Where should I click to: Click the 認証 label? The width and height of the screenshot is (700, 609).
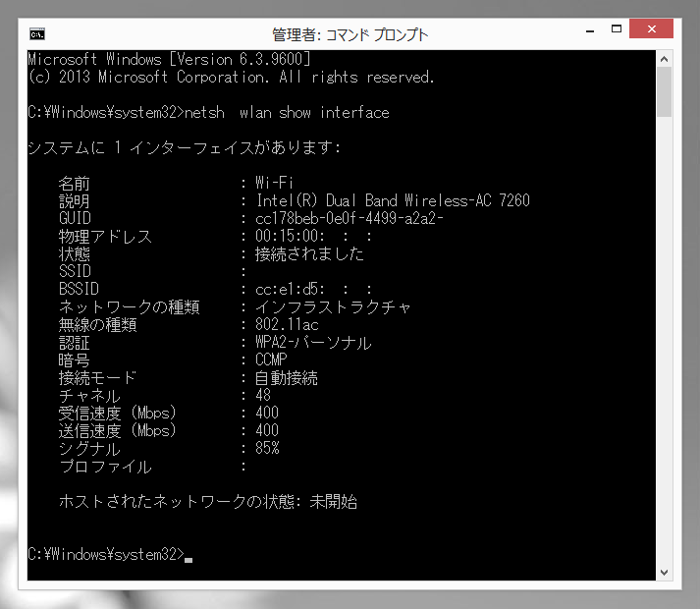click(74, 343)
